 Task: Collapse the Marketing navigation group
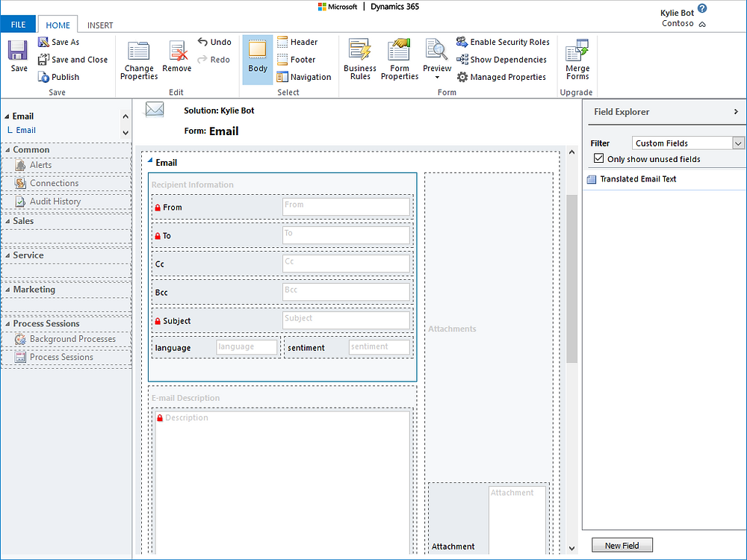coord(7,290)
